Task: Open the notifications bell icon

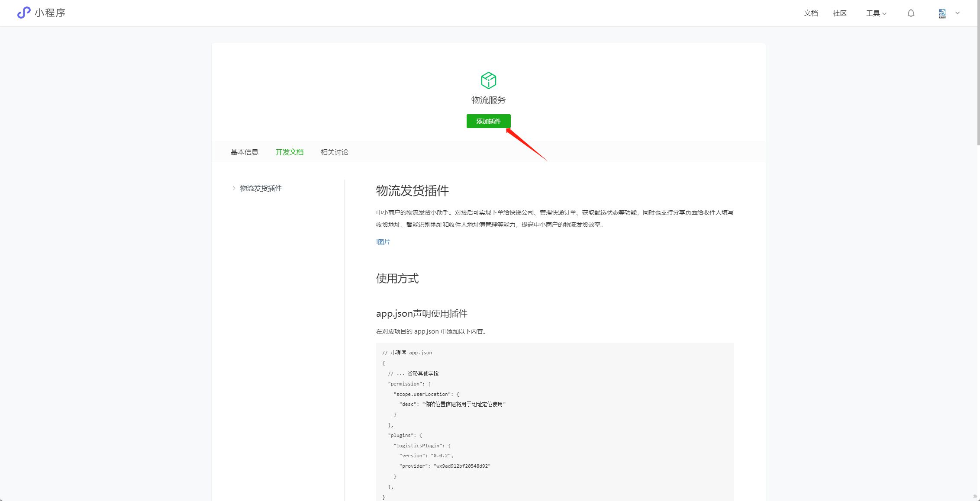Action: point(911,13)
